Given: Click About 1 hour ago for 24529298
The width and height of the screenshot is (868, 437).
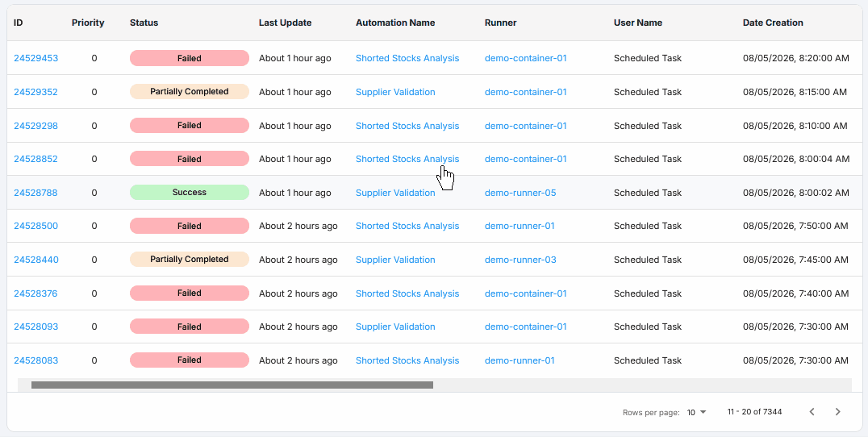Looking at the screenshot, I should tap(295, 126).
